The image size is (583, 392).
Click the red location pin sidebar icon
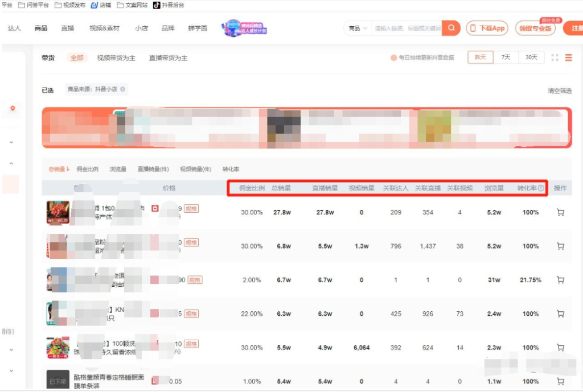coord(13,108)
